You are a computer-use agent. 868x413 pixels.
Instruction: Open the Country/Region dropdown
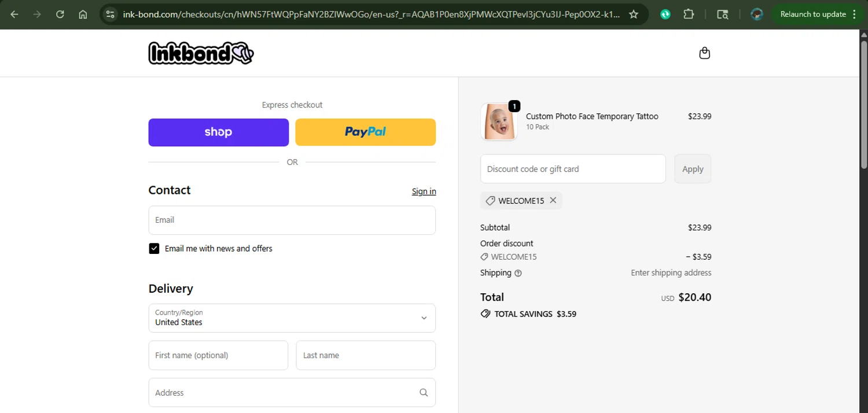tap(292, 318)
